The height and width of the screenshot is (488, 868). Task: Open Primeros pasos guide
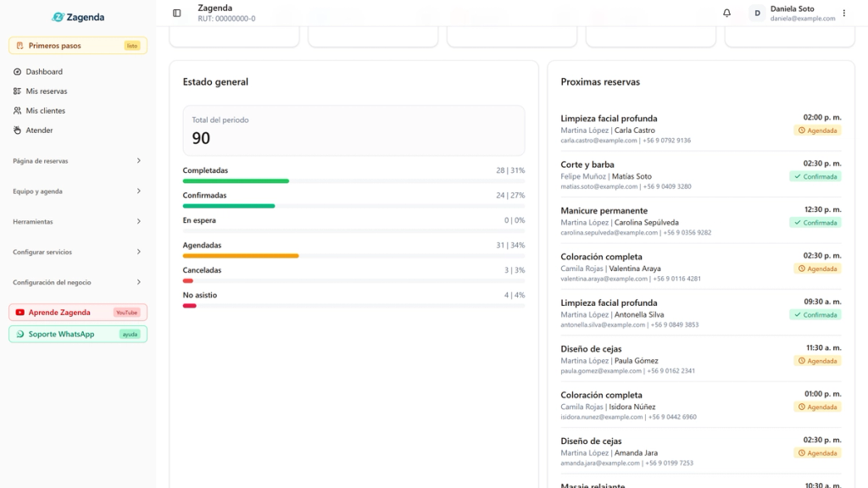click(77, 46)
